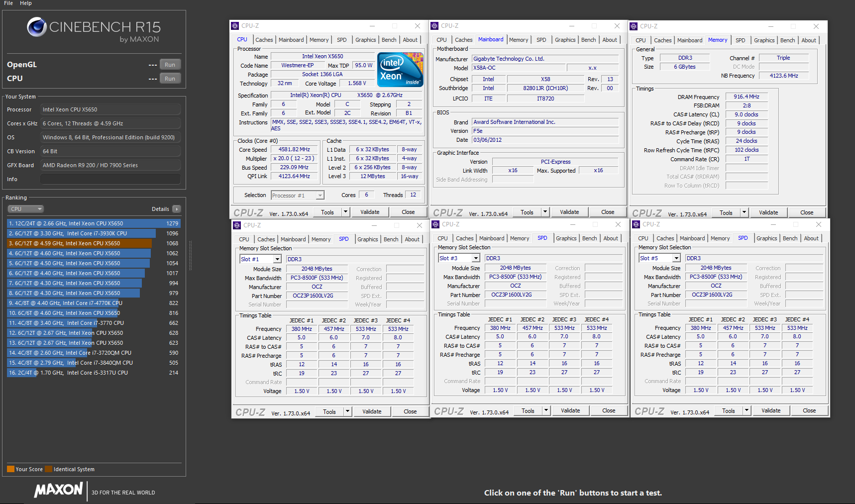This screenshot has width=855, height=504.
Task: Select Mainboard tab in the Triple-channel memory window
Action: click(x=690, y=40)
